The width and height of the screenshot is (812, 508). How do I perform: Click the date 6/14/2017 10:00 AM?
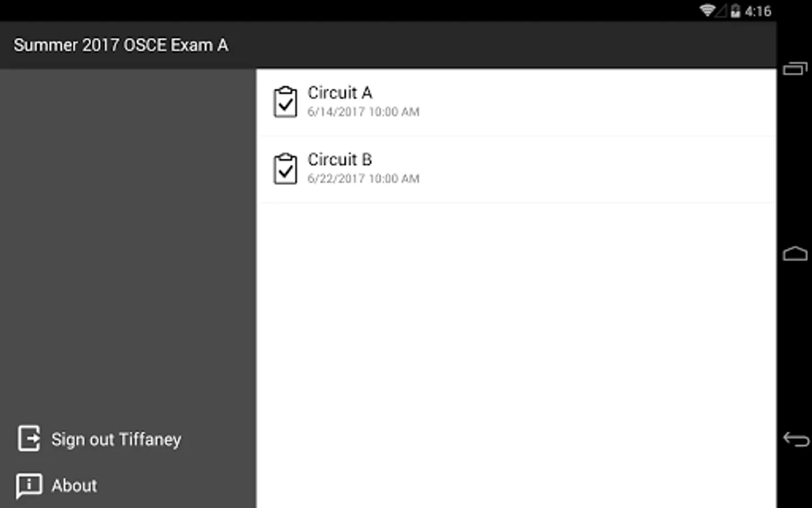click(x=363, y=112)
